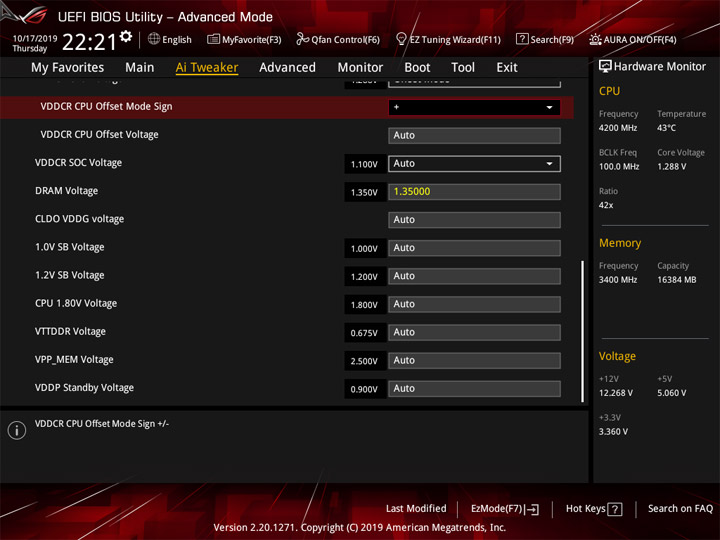
Task: Select VPP_MEM Voltage label
Action: [x=74, y=360]
